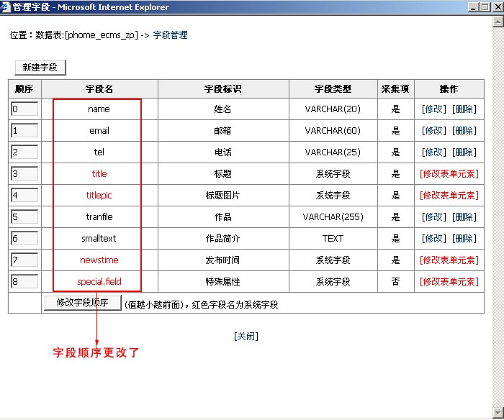Click the 修改字段顺序 button

[x=82, y=303]
